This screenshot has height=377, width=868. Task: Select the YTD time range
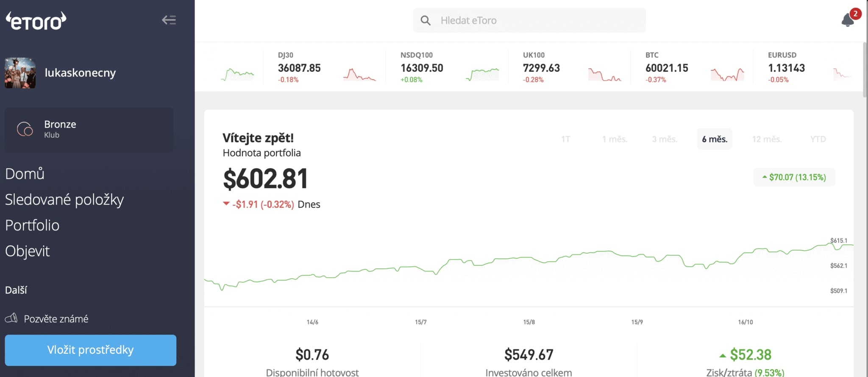[818, 139]
